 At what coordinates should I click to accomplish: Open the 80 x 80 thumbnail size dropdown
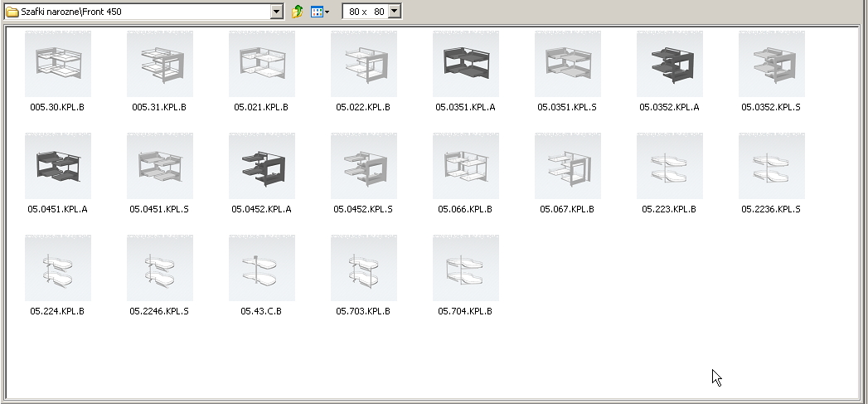click(394, 11)
